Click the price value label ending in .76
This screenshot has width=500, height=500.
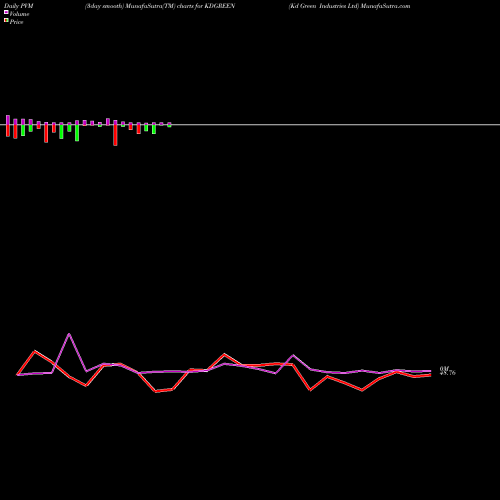(448, 373)
